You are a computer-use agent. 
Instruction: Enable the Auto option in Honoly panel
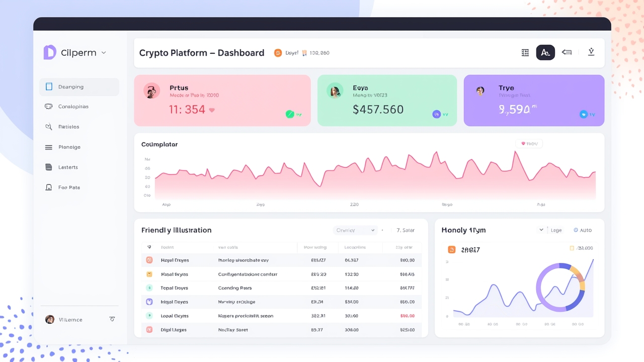(x=582, y=230)
